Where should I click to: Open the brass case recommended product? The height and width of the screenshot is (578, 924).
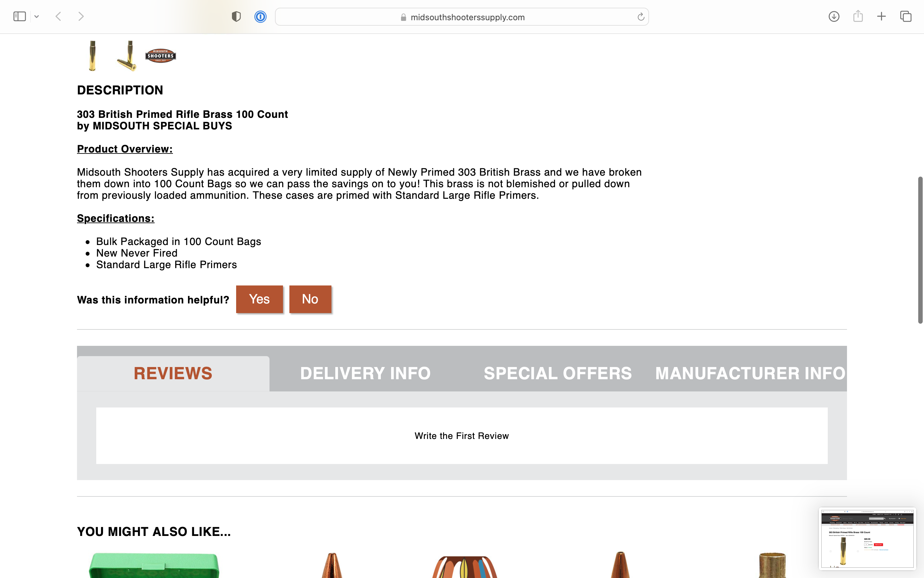[x=772, y=565]
